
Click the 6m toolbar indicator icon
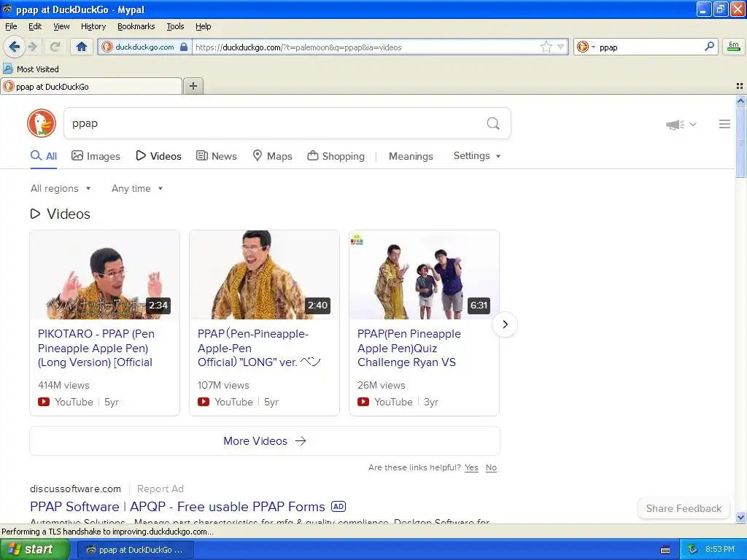[x=734, y=47]
